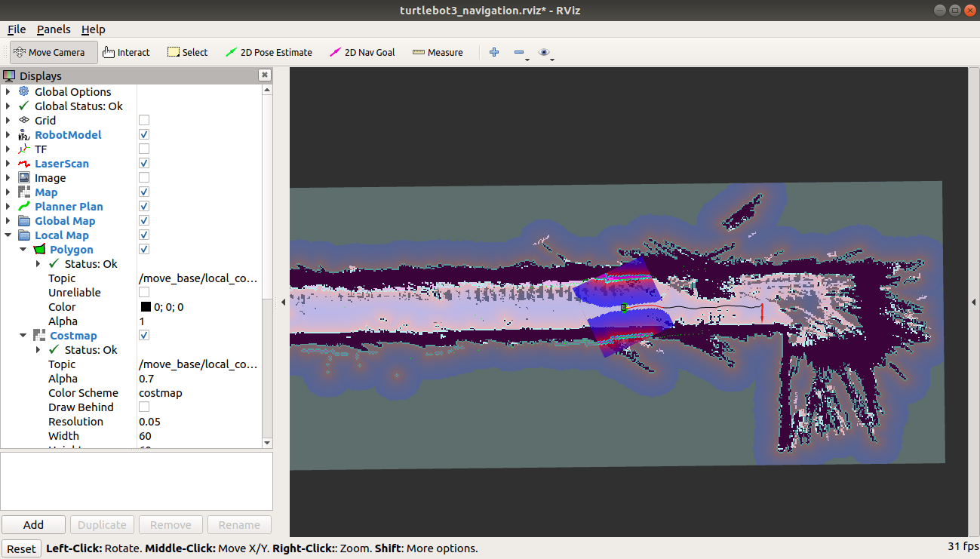Collapse the Local Map group
The image size is (980, 559).
[8, 235]
